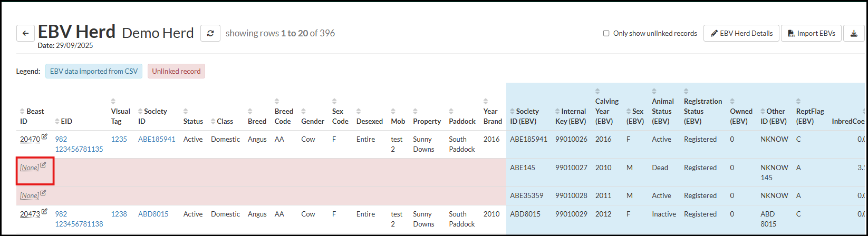
Task: Click edit icon next to Beast 20470
Action: [x=44, y=137]
